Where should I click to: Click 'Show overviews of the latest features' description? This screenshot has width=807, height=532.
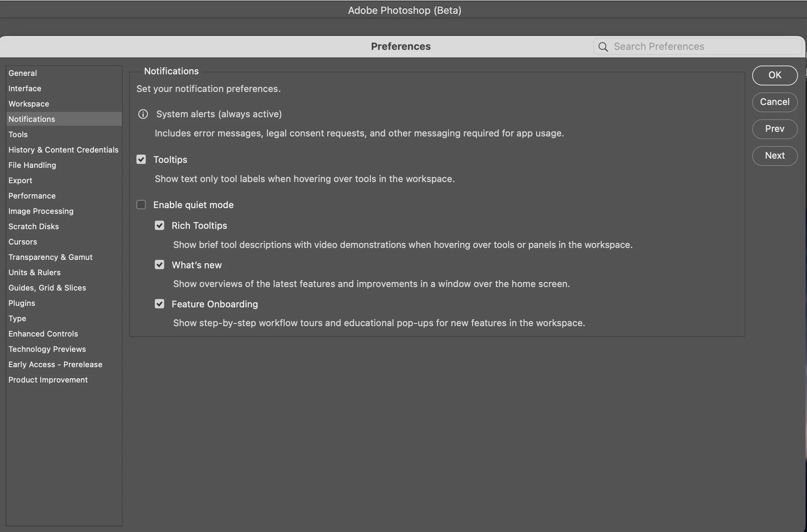pyautogui.click(x=371, y=284)
